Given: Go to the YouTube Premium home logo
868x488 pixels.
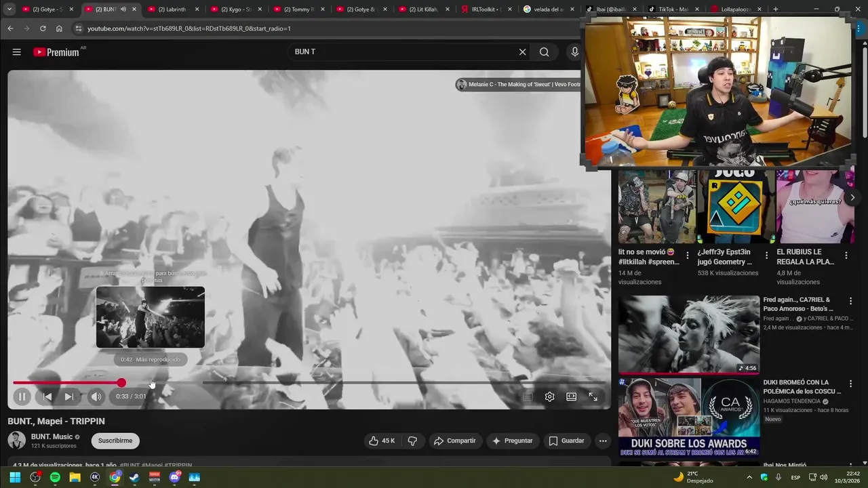Looking at the screenshot, I should (x=56, y=52).
